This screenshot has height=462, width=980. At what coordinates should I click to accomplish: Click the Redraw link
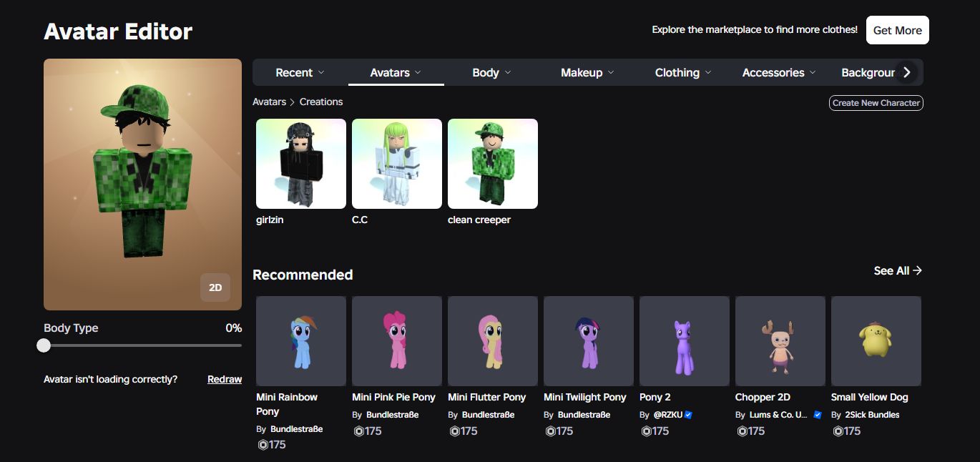point(225,379)
